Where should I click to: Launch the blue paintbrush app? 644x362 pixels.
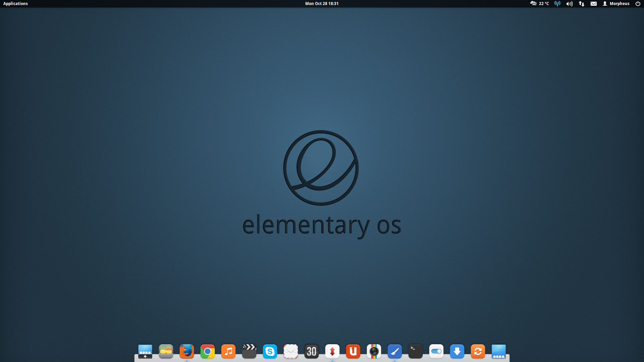tap(395, 352)
